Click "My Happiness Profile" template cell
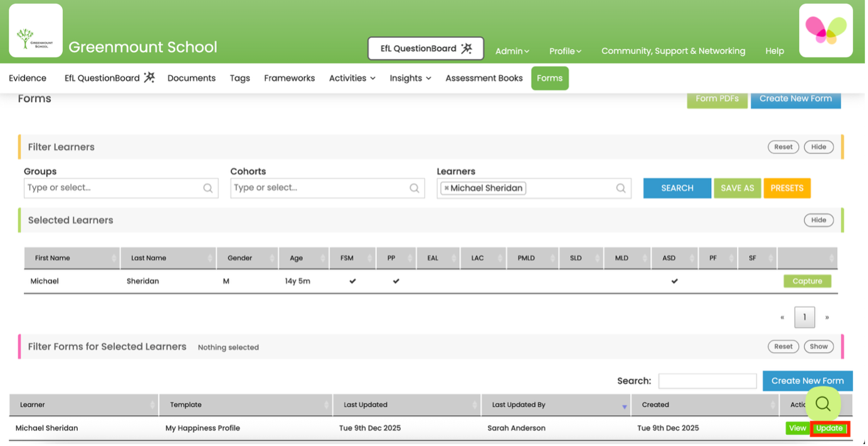This screenshot has width=868, height=446. (204, 430)
